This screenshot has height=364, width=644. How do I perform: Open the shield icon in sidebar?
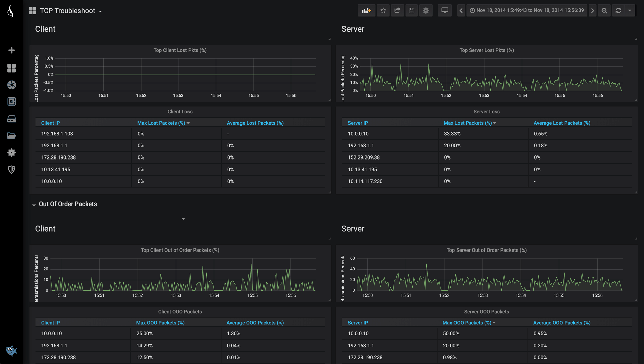[x=12, y=170]
